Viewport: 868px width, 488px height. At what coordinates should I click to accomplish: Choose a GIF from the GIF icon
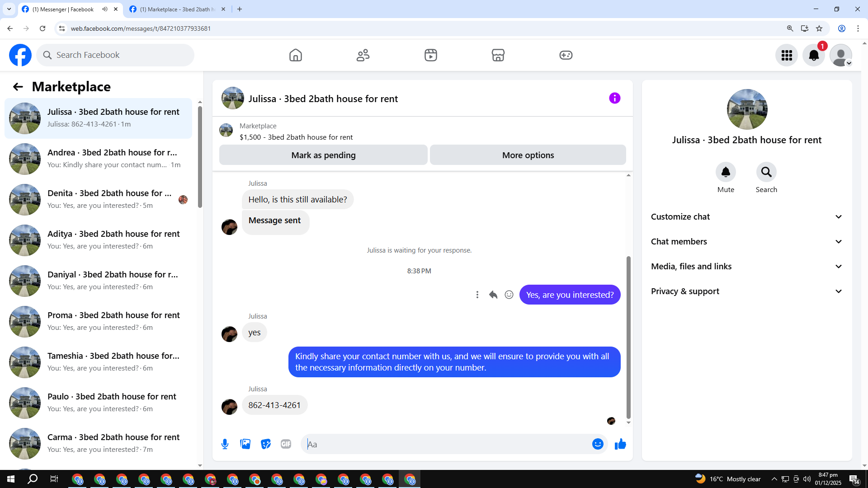pyautogui.click(x=286, y=444)
